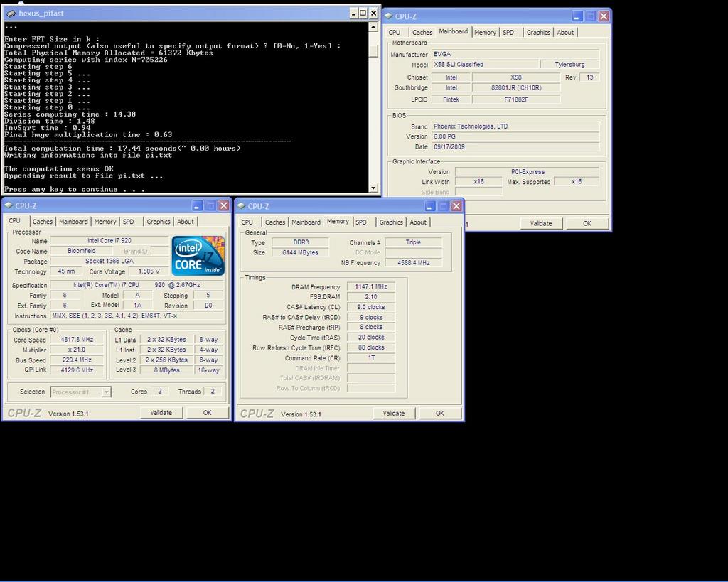The height and width of the screenshot is (582, 728).
Task: Open Graphics tab in the CPU window
Action: (159, 222)
